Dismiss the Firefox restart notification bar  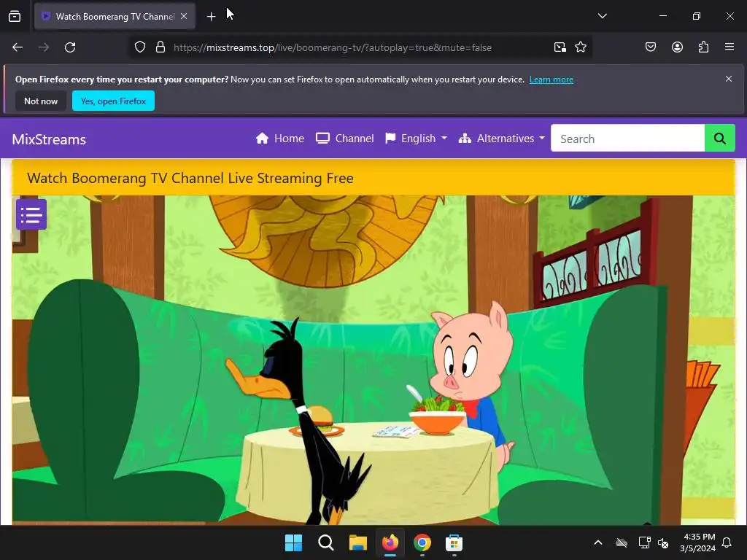tap(729, 79)
